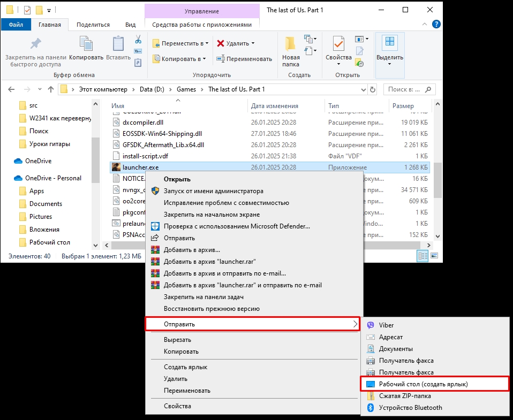Screen dimensions: 513x420
Task: Open the recent locations dropdown near the back arrow
Action: (x=40, y=89)
